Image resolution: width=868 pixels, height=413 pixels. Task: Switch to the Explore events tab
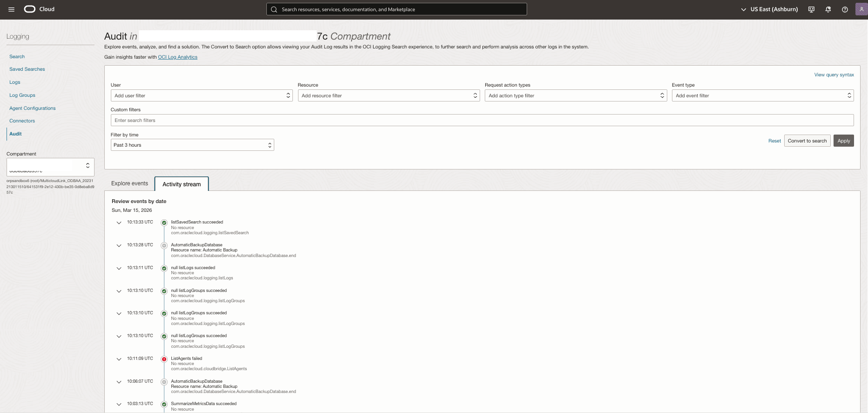129,183
